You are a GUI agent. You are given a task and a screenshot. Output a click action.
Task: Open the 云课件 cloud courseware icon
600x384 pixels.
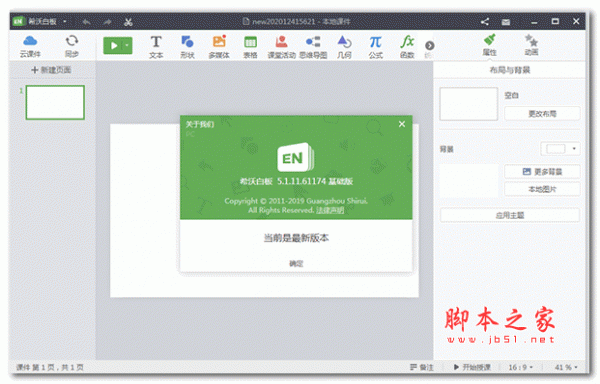[x=30, y=46]
